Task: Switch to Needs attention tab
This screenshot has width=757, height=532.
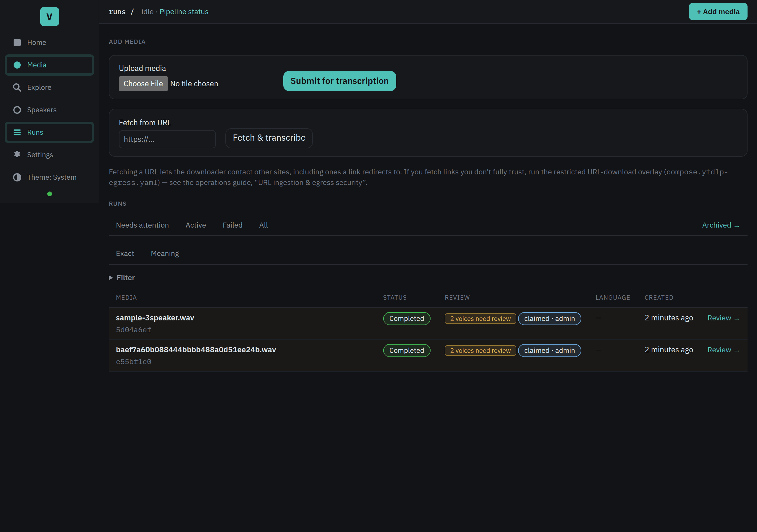Action: click(142, 225)
